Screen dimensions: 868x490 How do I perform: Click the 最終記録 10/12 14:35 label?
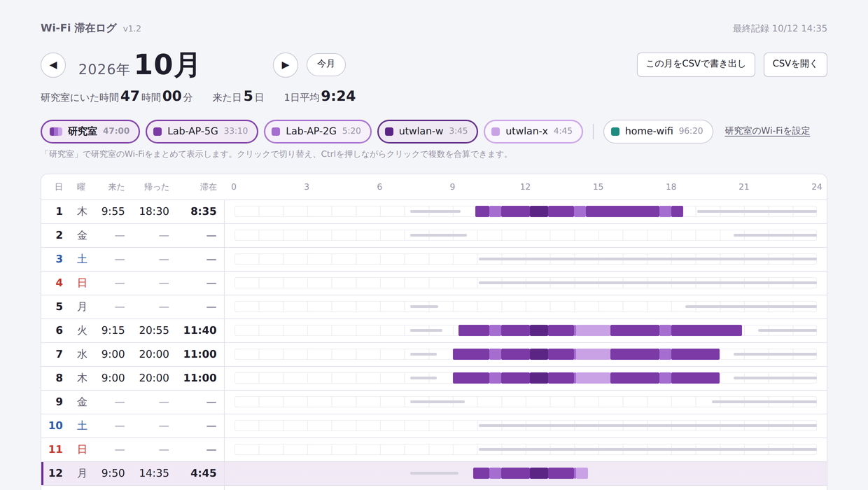pos(780,29)
